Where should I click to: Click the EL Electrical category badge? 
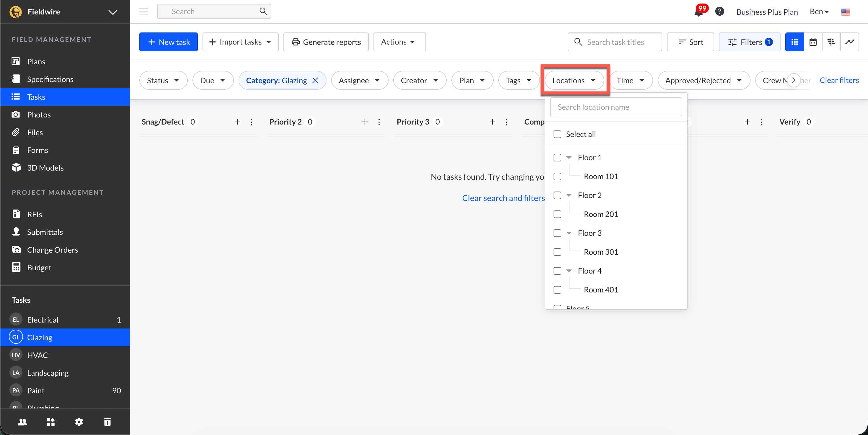click(15, 320)
